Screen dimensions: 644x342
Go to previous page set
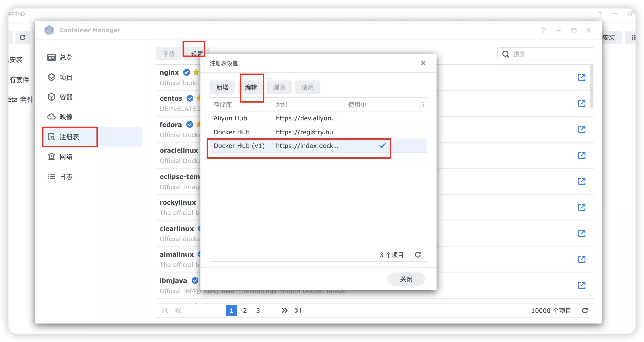tap(178, 310)
